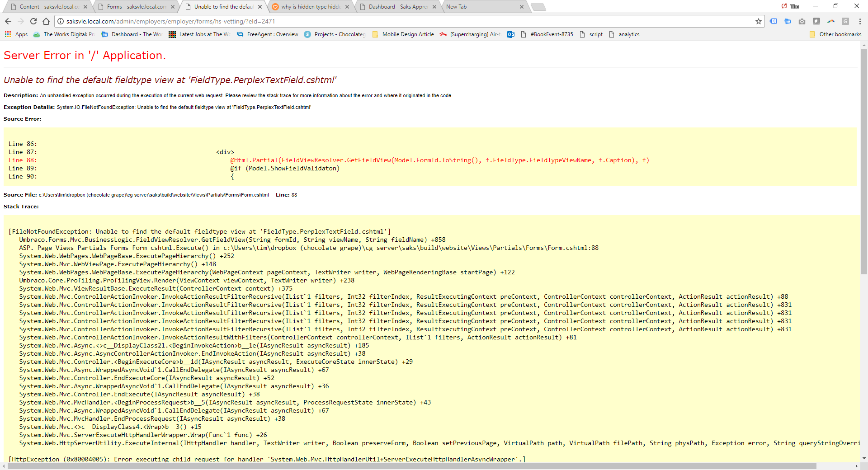Open the Outlook bookmark icon

[511, 34]
